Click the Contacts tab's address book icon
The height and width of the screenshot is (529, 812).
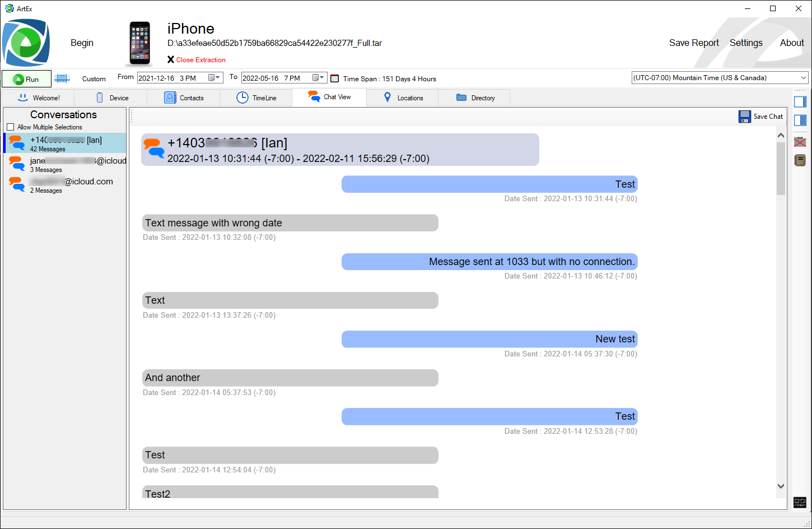click(x=170, y=98)
